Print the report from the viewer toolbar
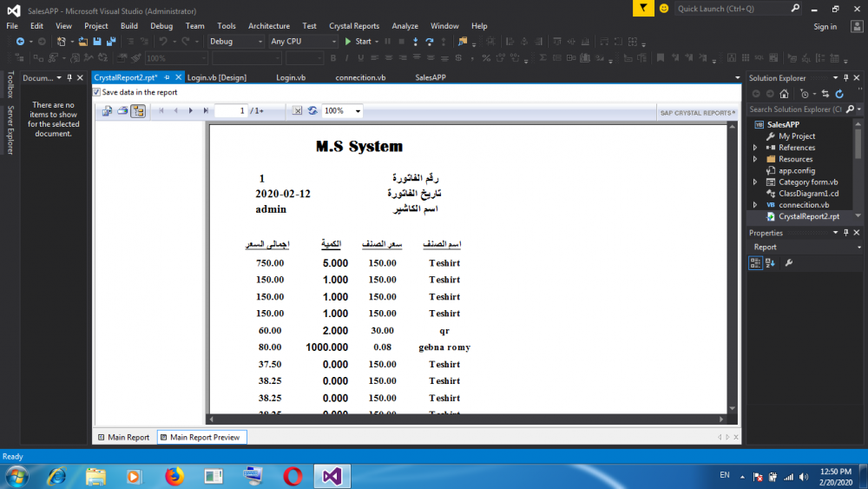This screenshot has height=489, width=868. (x=122, y=111)
